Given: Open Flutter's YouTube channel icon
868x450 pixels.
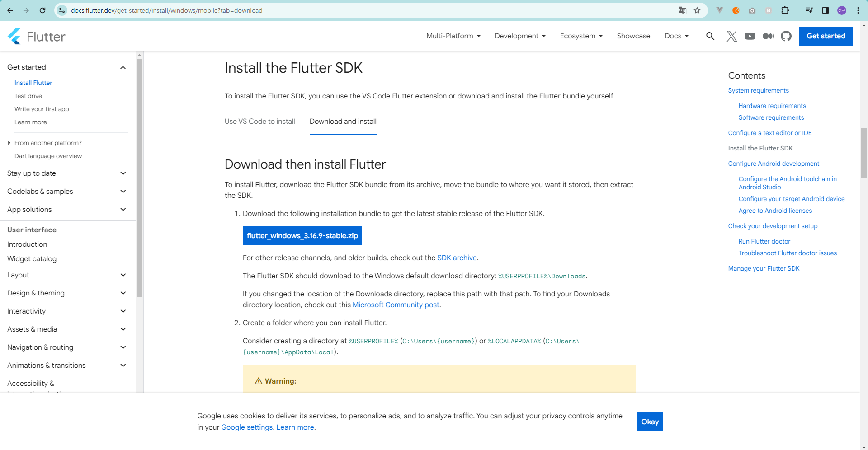Looking at the screenshot, I should pos(750,36).
